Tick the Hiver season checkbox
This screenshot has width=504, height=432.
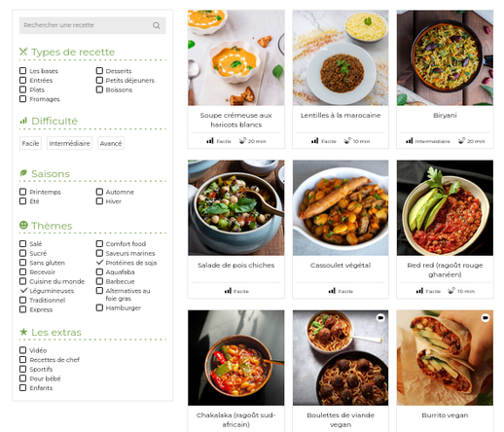point(99,201)
